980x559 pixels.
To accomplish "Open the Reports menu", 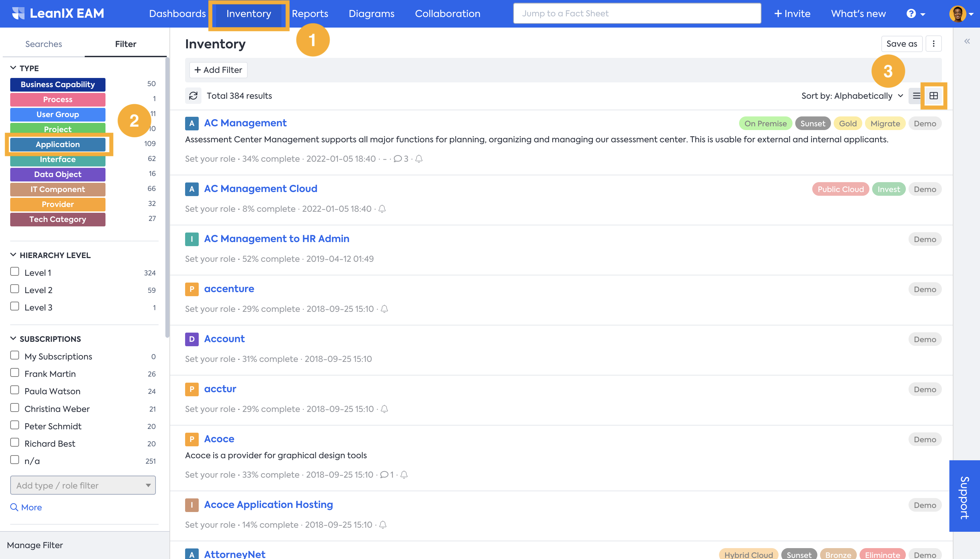I will pyautogui.click(x=310, y=14).
